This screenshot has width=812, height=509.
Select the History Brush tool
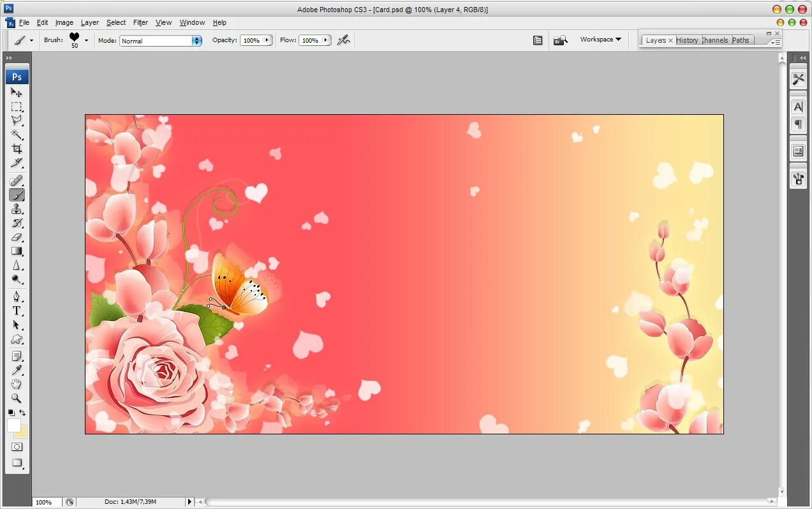coord(17,223)
